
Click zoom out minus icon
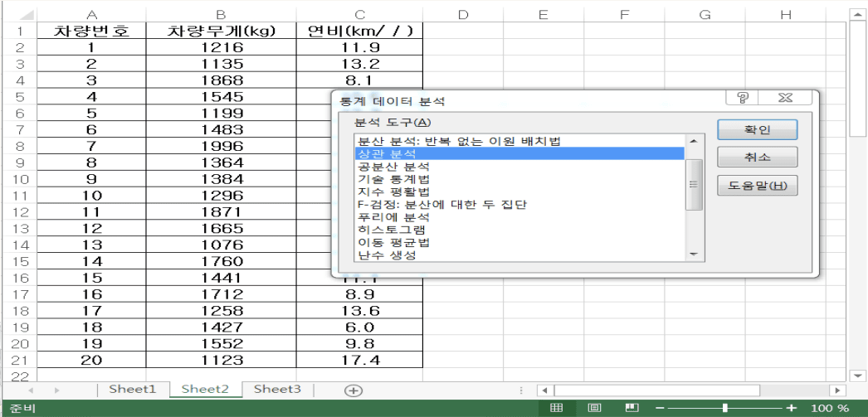coord(660,408)
